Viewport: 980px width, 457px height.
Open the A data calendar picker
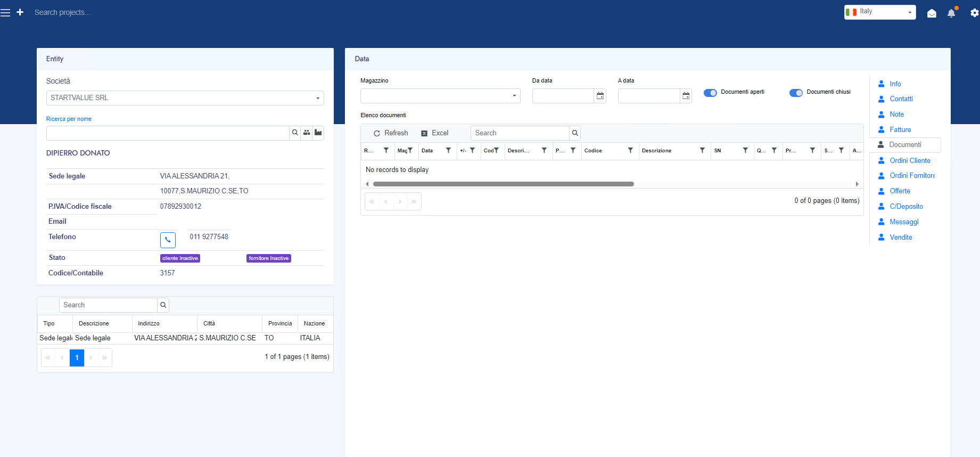686,96
